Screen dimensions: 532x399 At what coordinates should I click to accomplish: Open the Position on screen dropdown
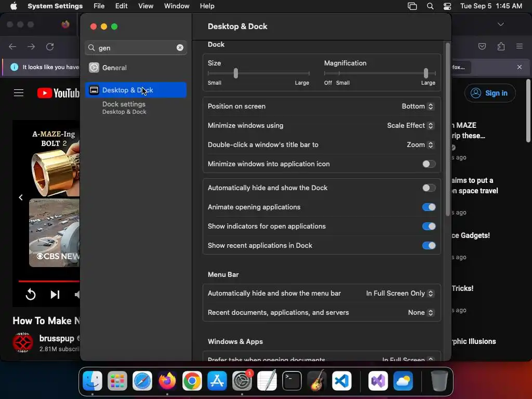(x=418, y=106)
